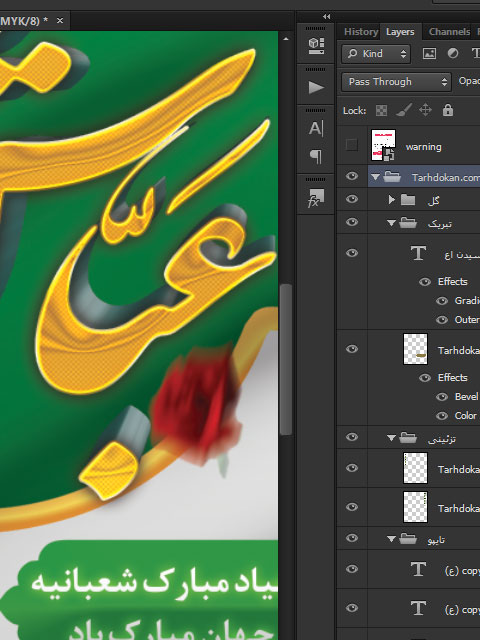Toggle Outer Glow effect visibility eye
The image size is (480, 640).
[442, 320]
